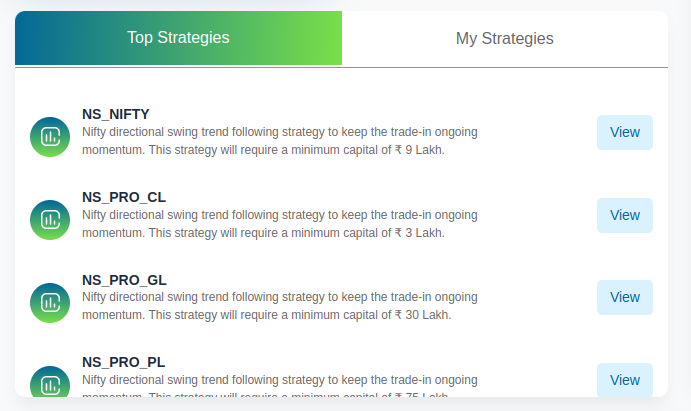Click the NS_PRO_CL description's first line
This screenshot has width=691, height=411.
(280, 215)
